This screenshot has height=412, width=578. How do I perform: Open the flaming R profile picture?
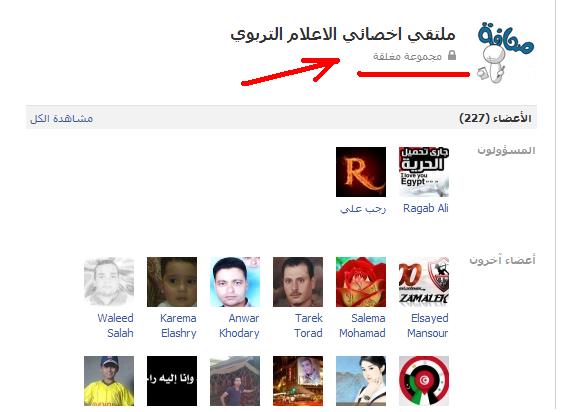[361, 172]
